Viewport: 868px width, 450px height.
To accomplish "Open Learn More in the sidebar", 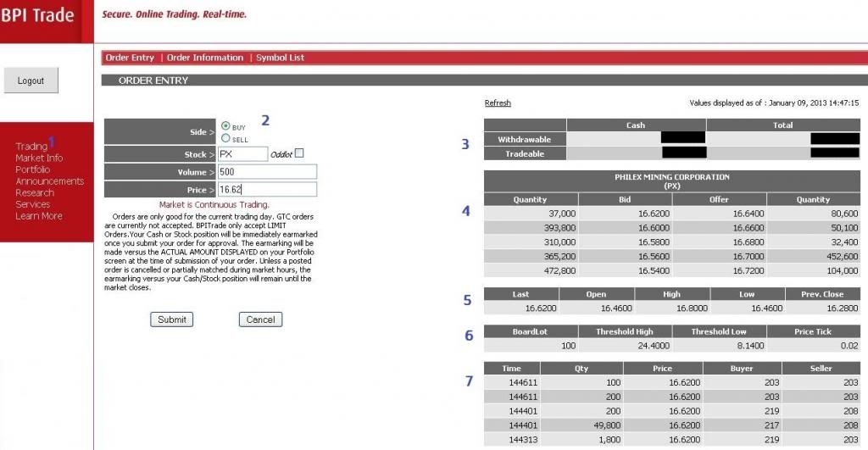I will 39,216.
